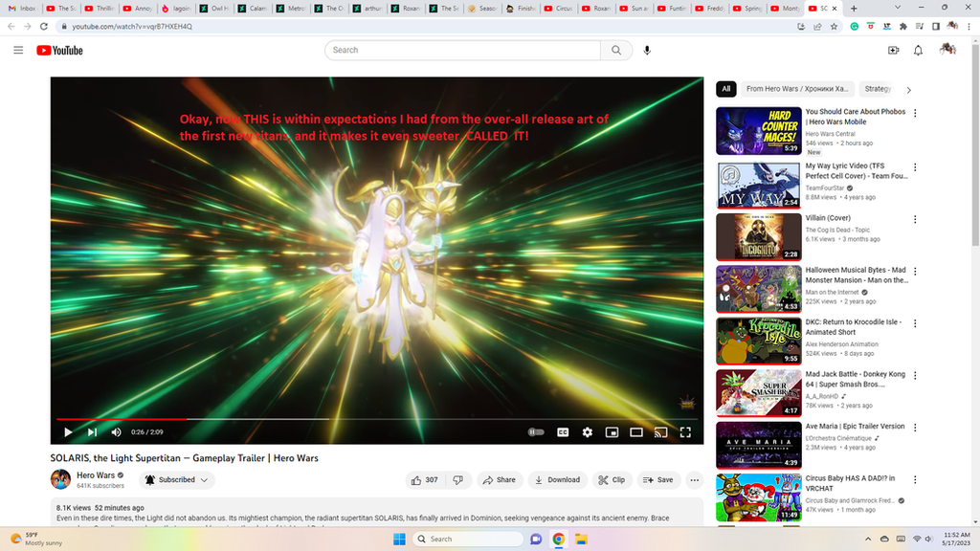Viewport: 980px width, 551px height.
Task: Open Chrome from the taskbar
Action: (559, 539)
